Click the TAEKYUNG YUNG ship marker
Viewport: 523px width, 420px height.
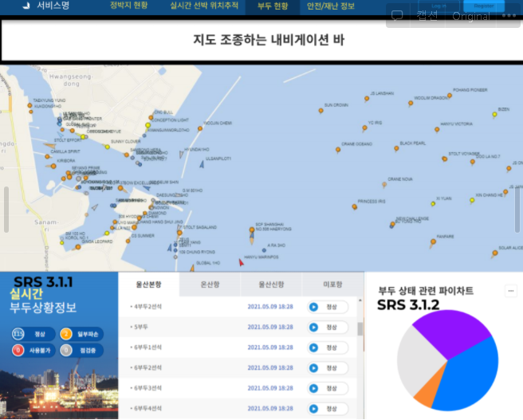coord(29,106)
